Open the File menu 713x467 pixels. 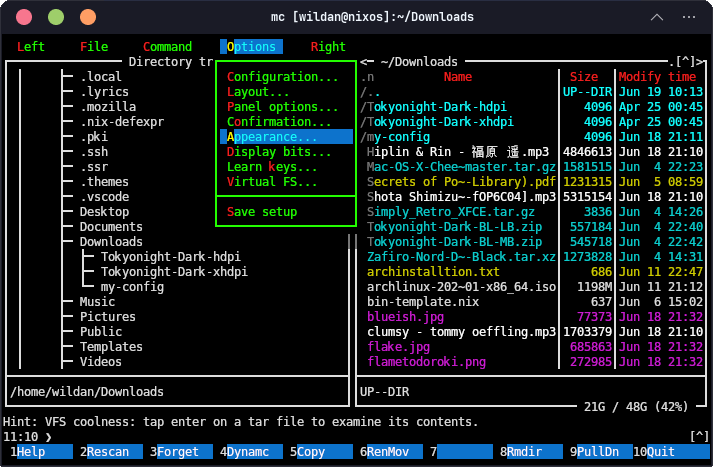94,46
